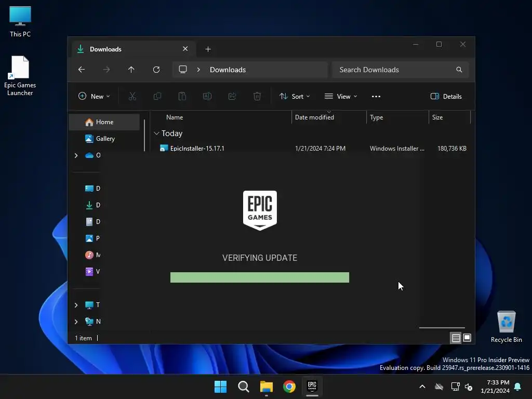Click Epic Games taskbar icon
This screenshot has width=532, height=399.
click(x=312, y=387)
